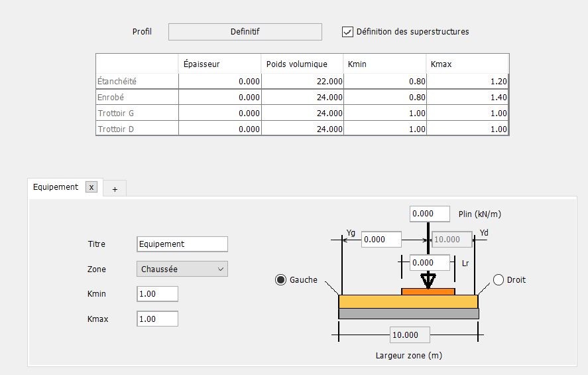Select Enrobé Poids volumique cell
The height and width of the screenshot is (375, 588).
click(x=303, y=97)
